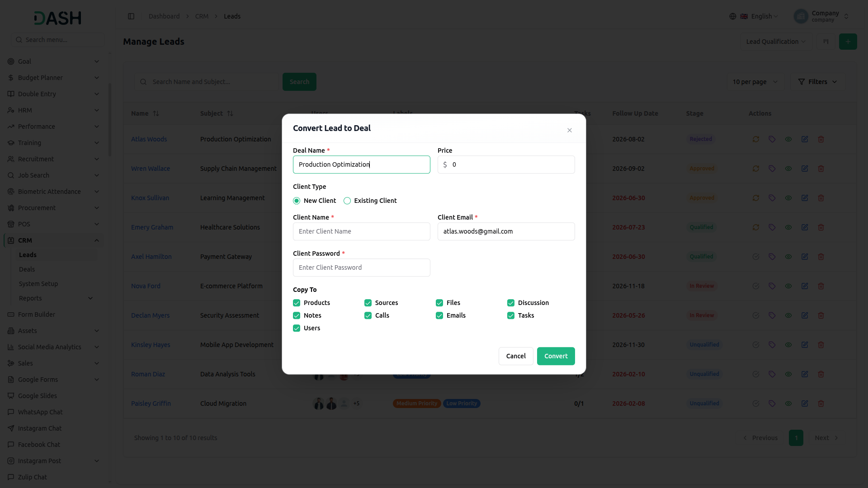Focus the Client Name input field
This screenshot has width=868, height=488.
pos(361,231)
